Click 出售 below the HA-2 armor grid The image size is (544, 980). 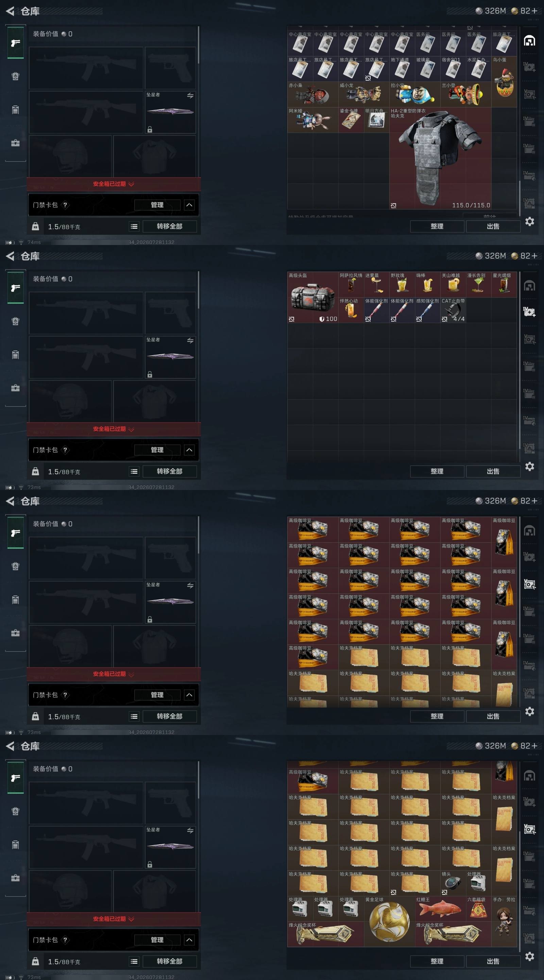(493, 226)
